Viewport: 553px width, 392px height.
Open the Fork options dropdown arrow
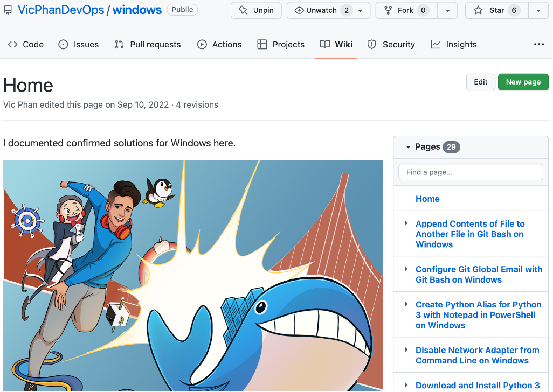[x=447, y=11]
